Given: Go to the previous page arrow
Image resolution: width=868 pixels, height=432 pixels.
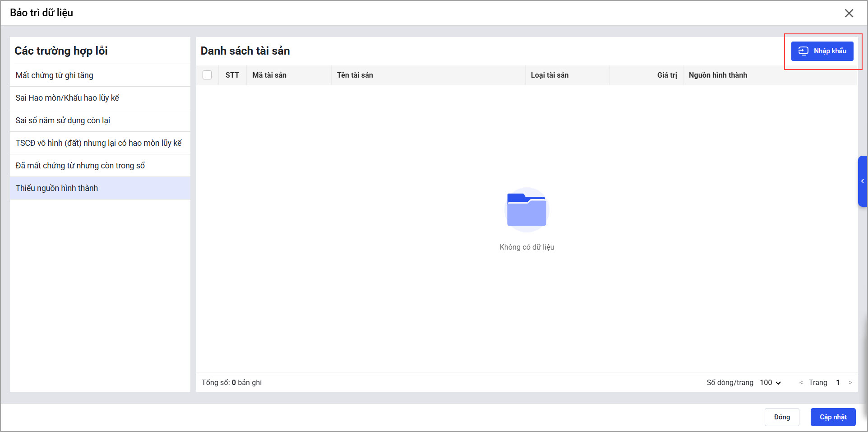Looking at the screenshot, I should click(801, 383).
